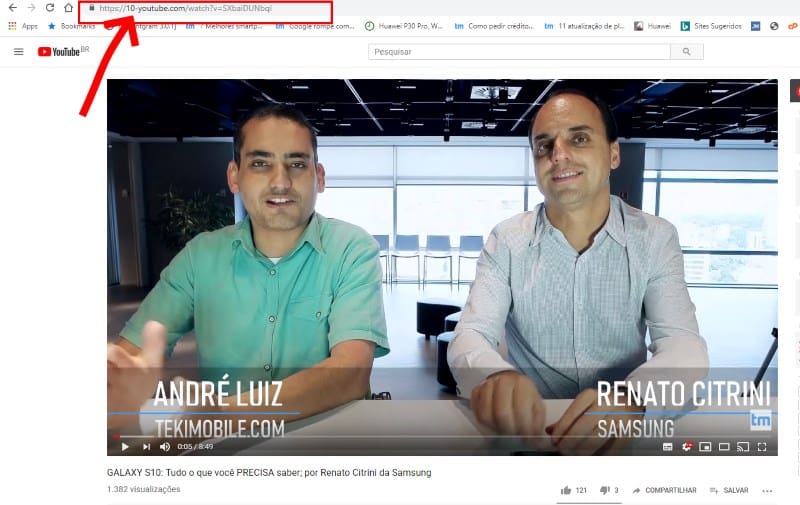The width and height of the screenshot is (800, 505).
Task: Toggle subtitles in the player
Action: (x=667, y=447)
